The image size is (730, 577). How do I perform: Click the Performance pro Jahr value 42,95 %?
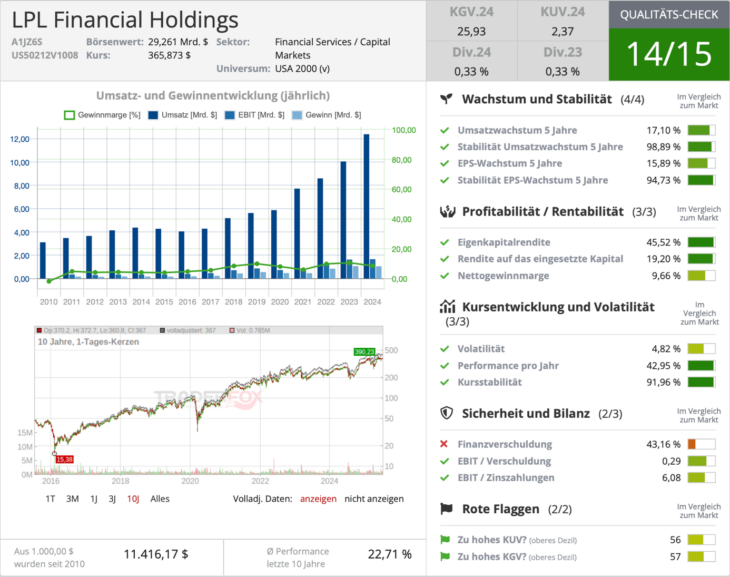(x=663, y=366)
